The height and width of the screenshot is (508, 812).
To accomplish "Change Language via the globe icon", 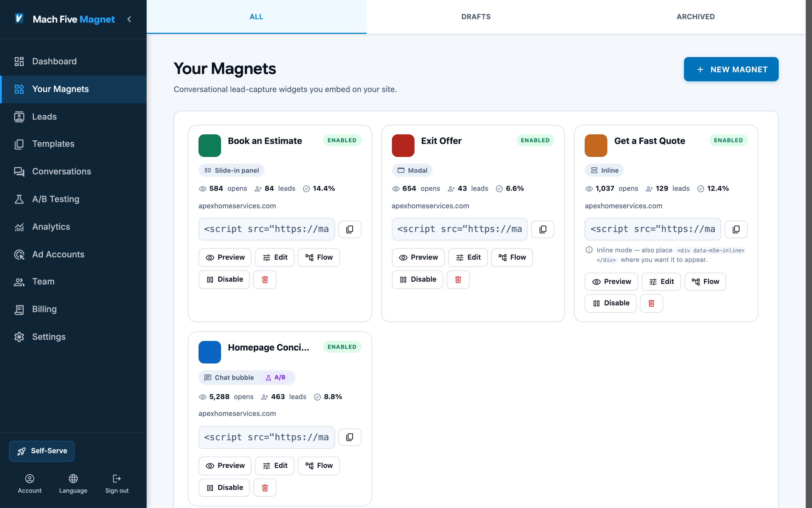I will click(73, 484).
